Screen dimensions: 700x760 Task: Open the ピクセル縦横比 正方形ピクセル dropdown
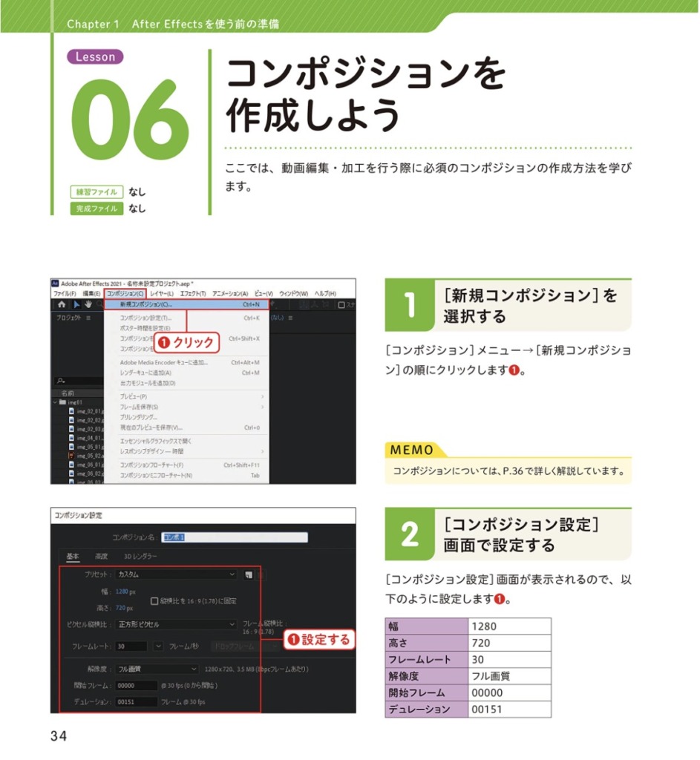click(x=177, y=624)
